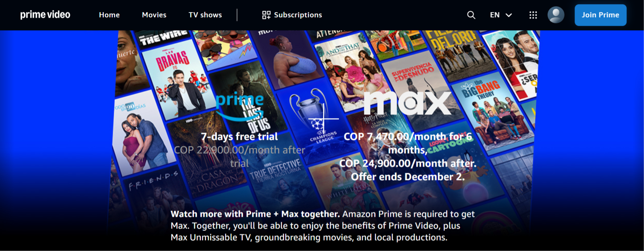Click the Las Bravas poster thumbnail

coord(177,81)
